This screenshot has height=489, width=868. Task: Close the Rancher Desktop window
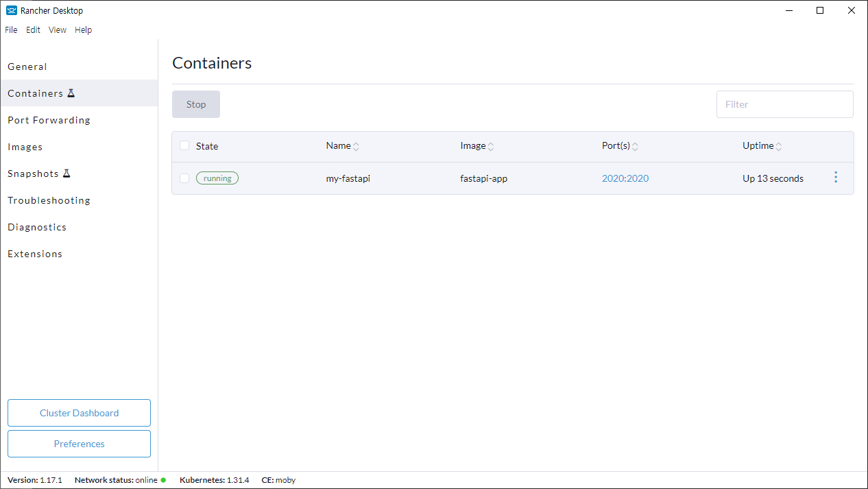coord(851,10)
